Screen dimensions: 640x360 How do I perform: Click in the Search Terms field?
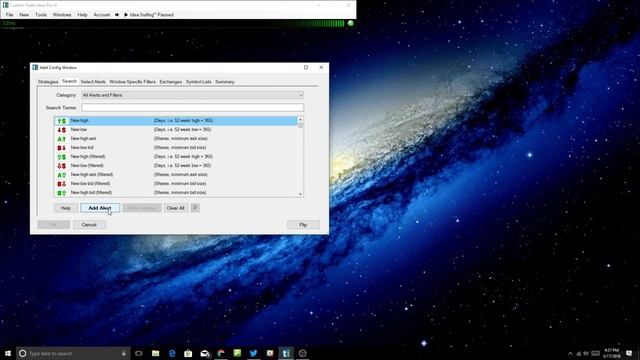192,108
